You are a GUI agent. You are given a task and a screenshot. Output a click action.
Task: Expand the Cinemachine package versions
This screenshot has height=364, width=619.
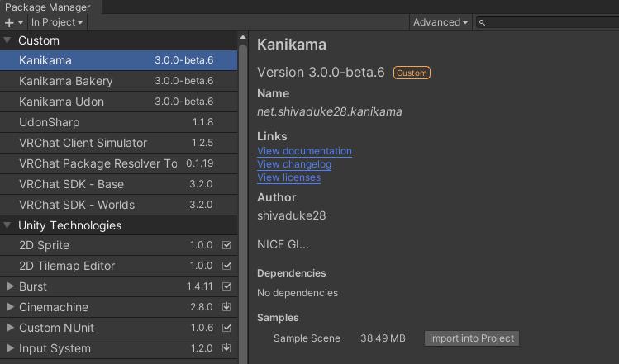click(10, 307)
